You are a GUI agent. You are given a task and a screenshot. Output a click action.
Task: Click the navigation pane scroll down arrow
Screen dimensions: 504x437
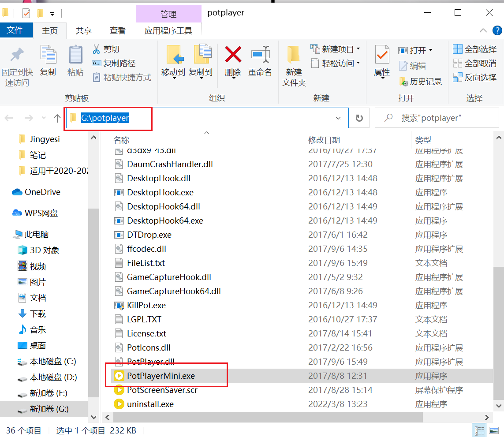coord(93,418)
